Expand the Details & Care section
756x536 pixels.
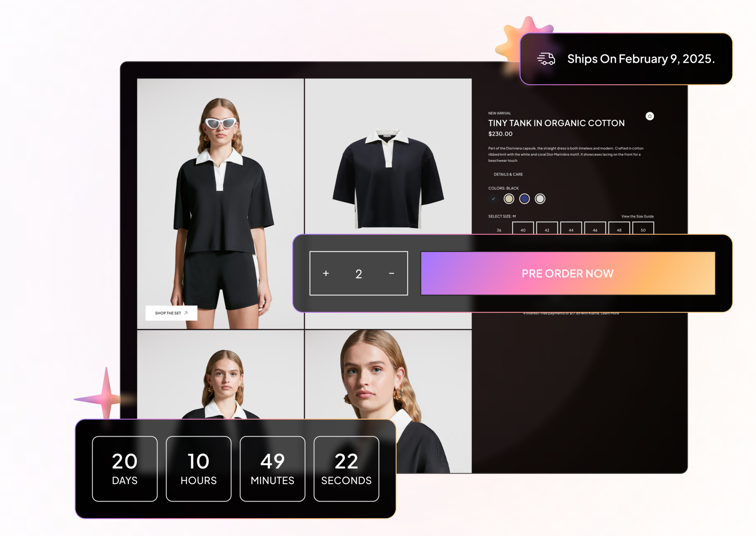pyautogui.click(x=508, y=175)
